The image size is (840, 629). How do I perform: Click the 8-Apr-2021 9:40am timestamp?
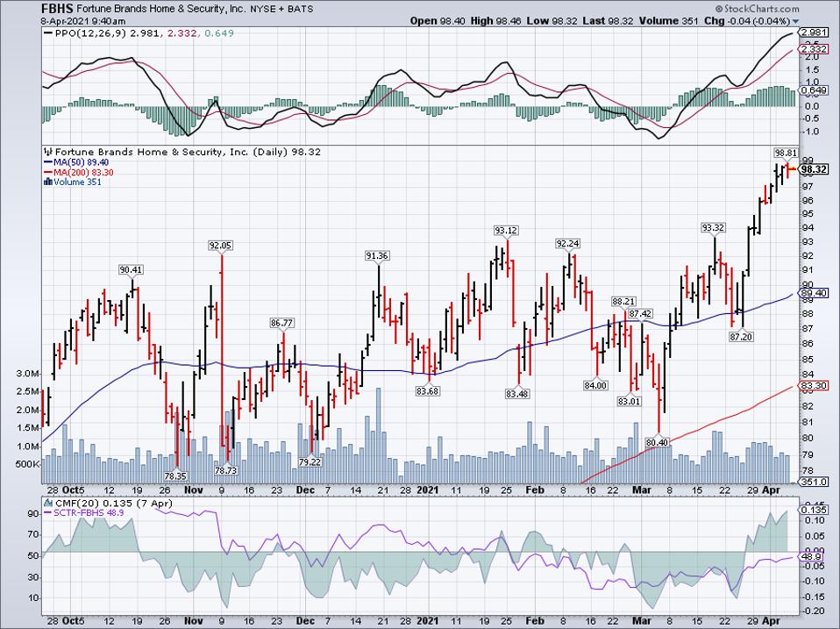pyautogui.click(x=83, y=21)
